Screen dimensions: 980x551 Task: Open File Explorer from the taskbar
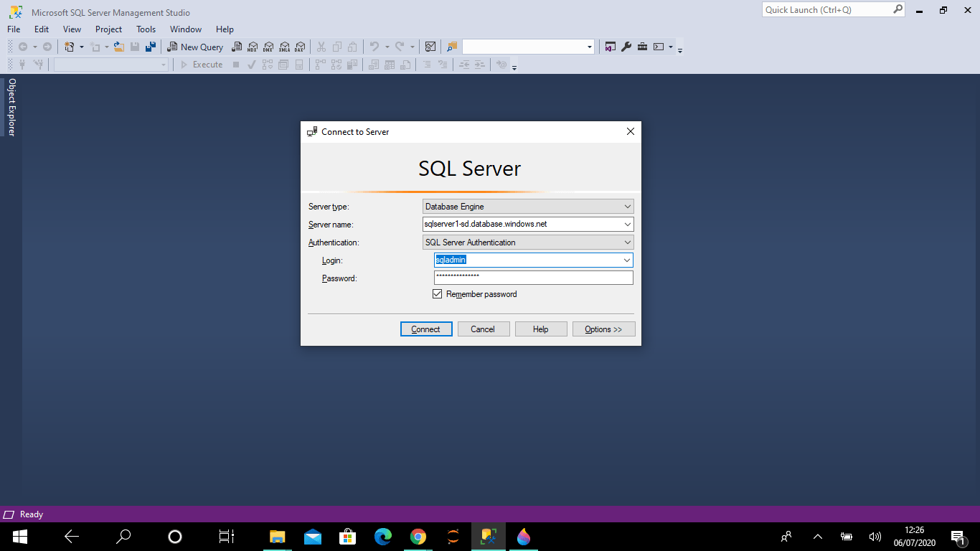point(277,536)
